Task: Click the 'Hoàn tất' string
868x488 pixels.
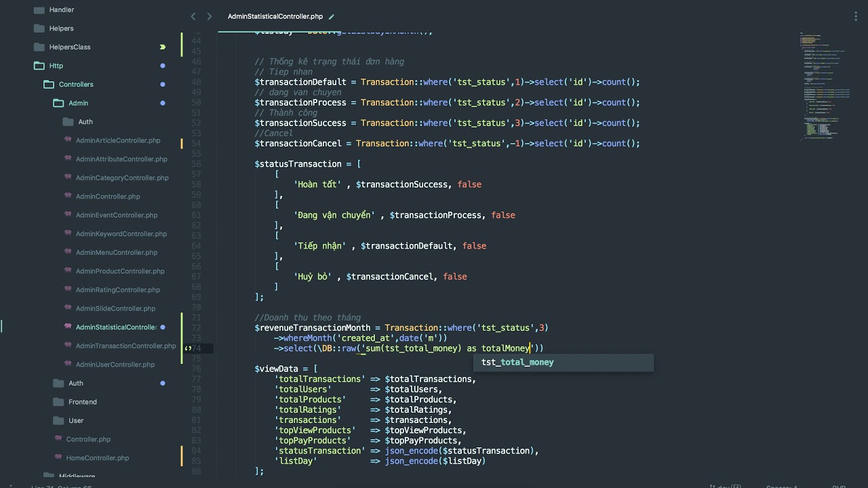Action: pos(317,184)
